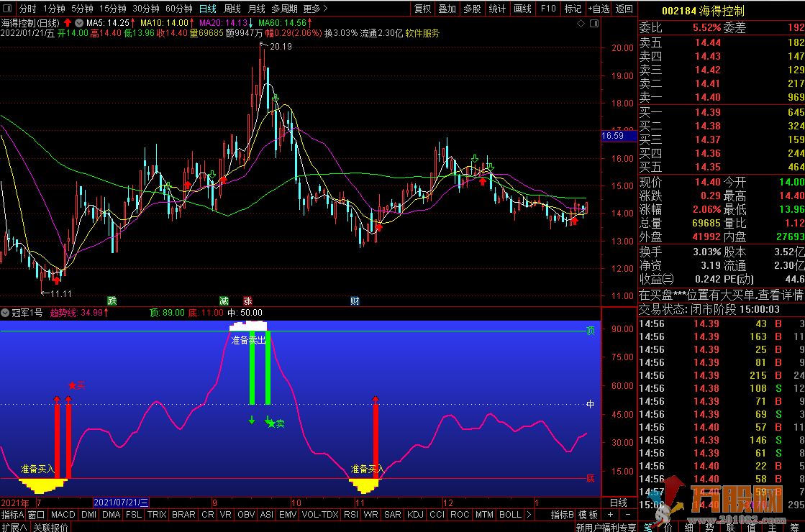Click the 窗口 window button
Screen dimensions: 805x532
pyautogui.click(x=37, y=515)
